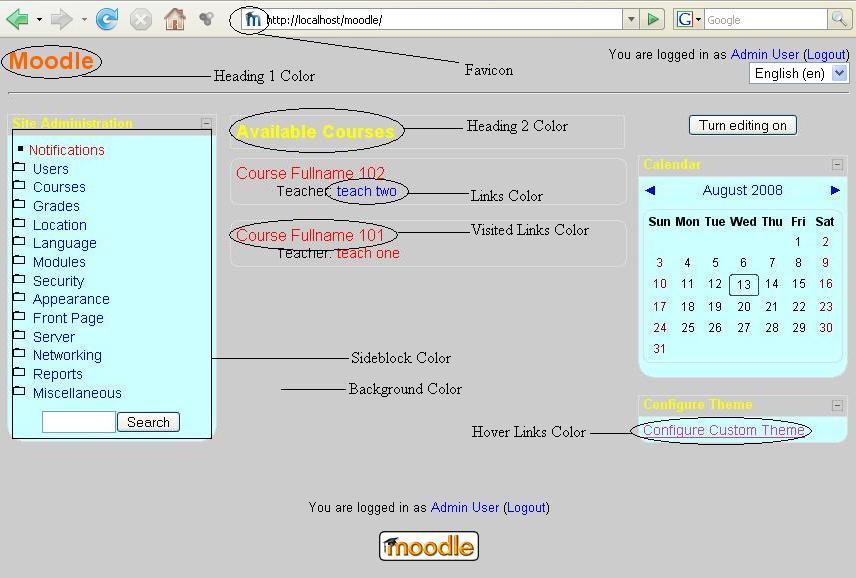This screenshot has width=856, height=578.
Task: Open the Users folder in Site Administration
Action: click(50, 169)
